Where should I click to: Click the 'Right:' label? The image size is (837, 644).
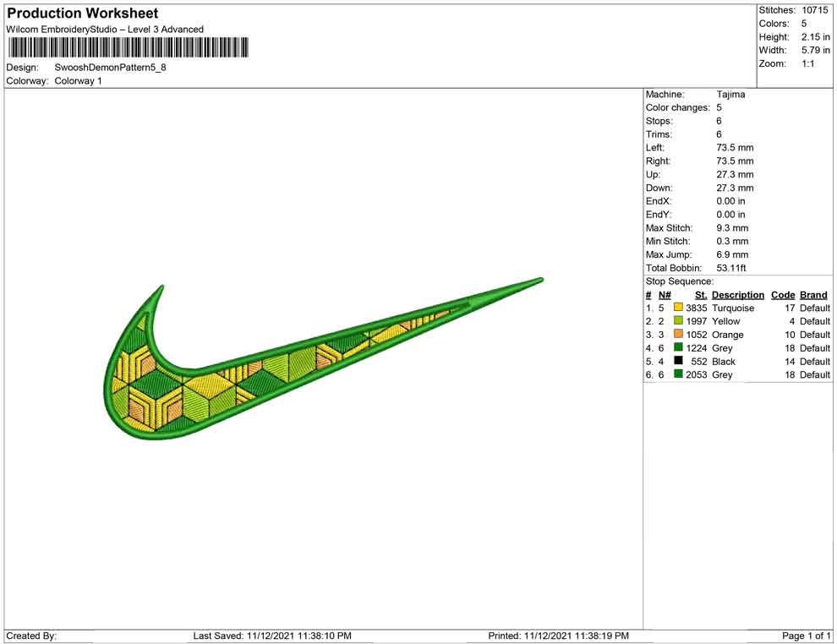tap(658, 161)
